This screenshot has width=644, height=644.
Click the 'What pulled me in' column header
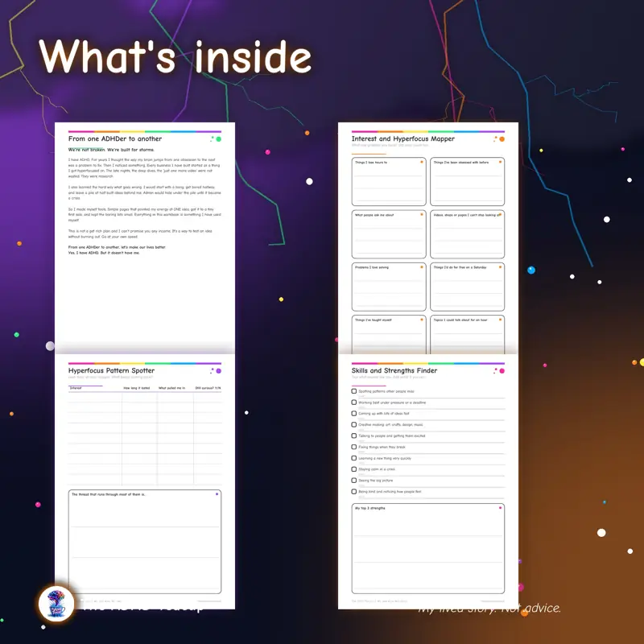pos(171,388)
